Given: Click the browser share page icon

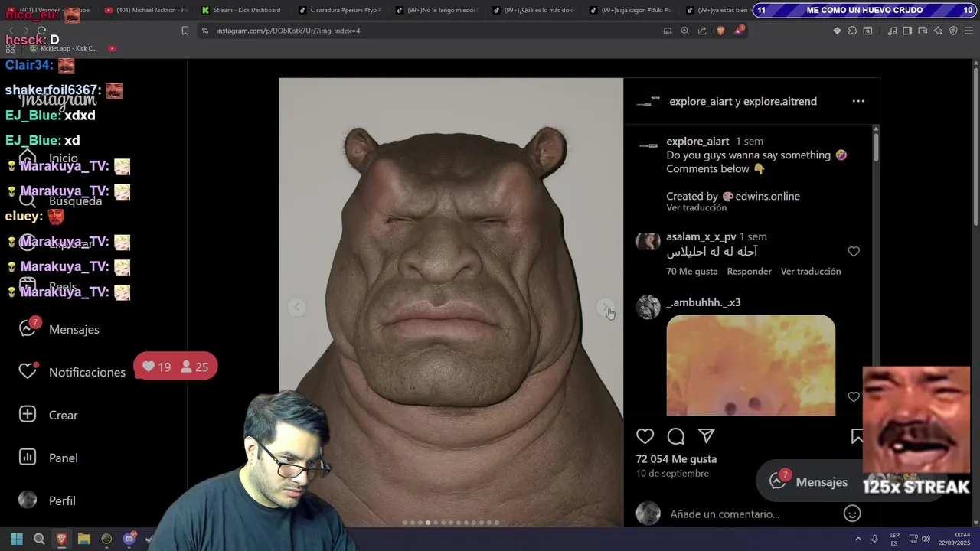Looking at the screenshot, I should tap(702, 31).
